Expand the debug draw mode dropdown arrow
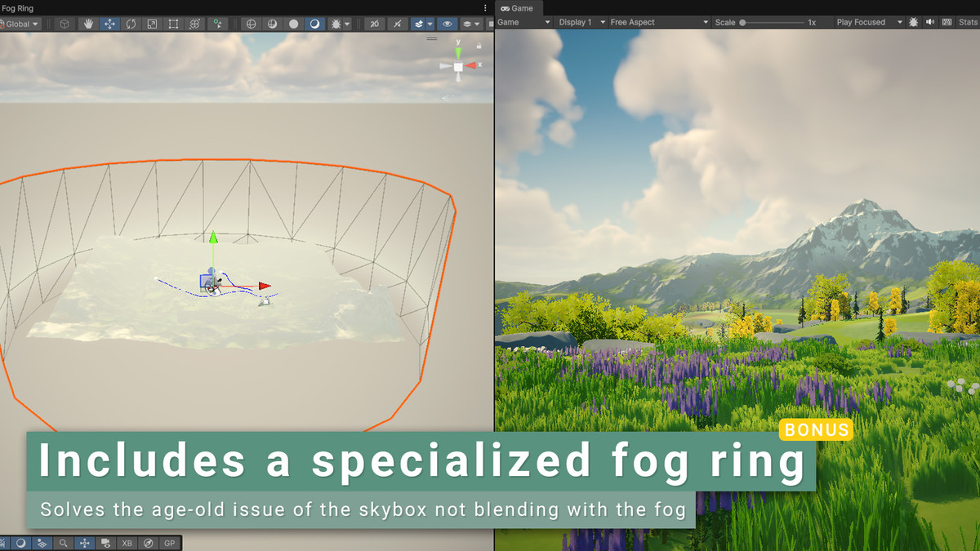This screenshot has height=551, width=980. tap(347, 24)
